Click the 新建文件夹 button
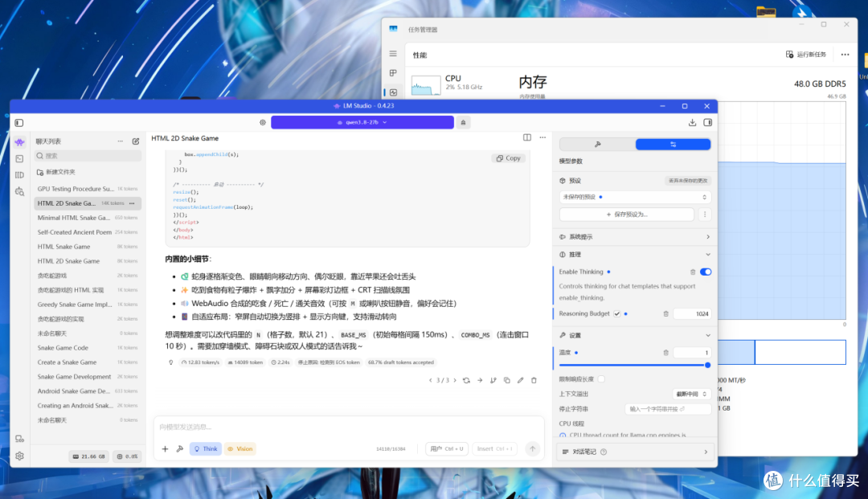The image size is (868, 499). [56, 172]
